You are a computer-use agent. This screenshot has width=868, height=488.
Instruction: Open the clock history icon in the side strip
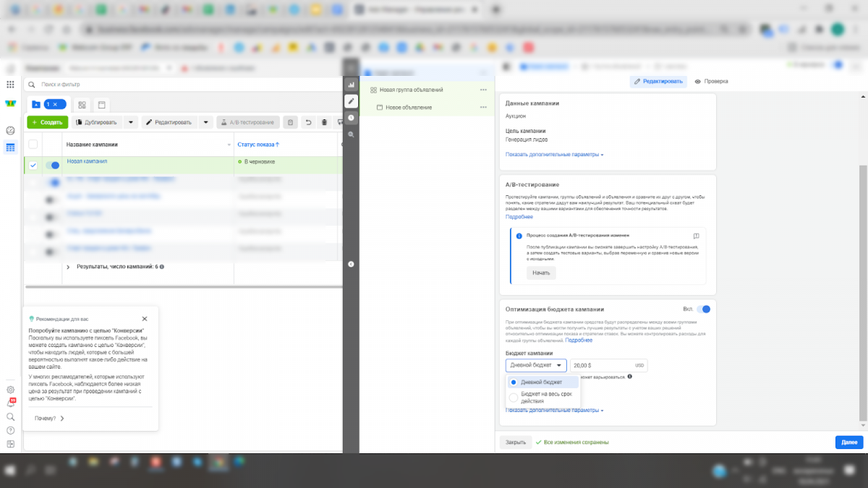coord(351,117)
